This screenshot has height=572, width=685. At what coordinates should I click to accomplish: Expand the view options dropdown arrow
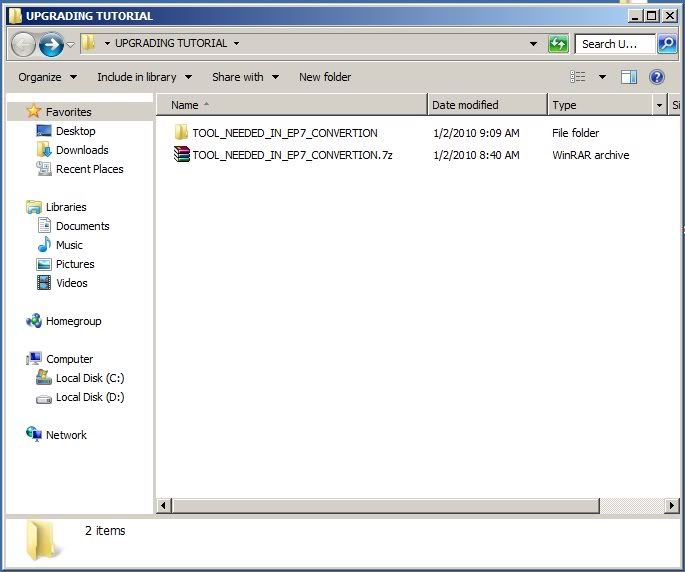[602, 77]
